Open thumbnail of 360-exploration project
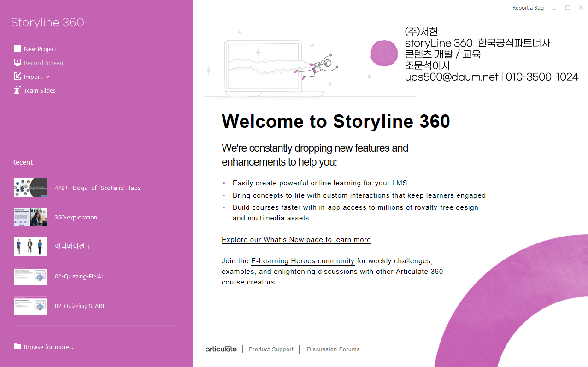 coord(30,217)
